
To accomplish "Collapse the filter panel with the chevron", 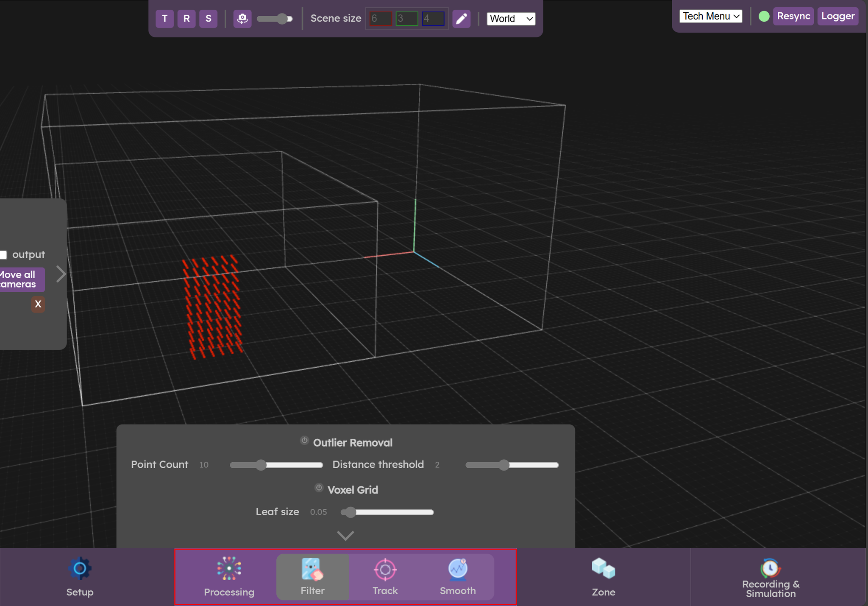I will click(345, 536).
